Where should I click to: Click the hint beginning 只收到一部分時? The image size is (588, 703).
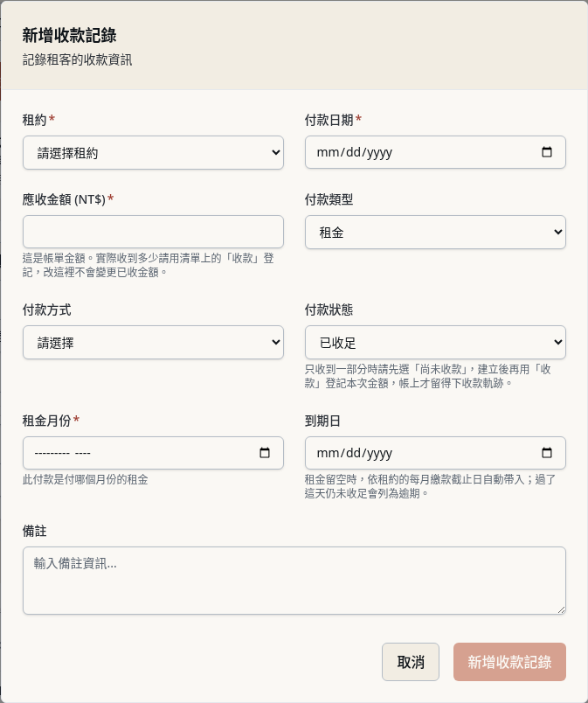tap(428, 376)
